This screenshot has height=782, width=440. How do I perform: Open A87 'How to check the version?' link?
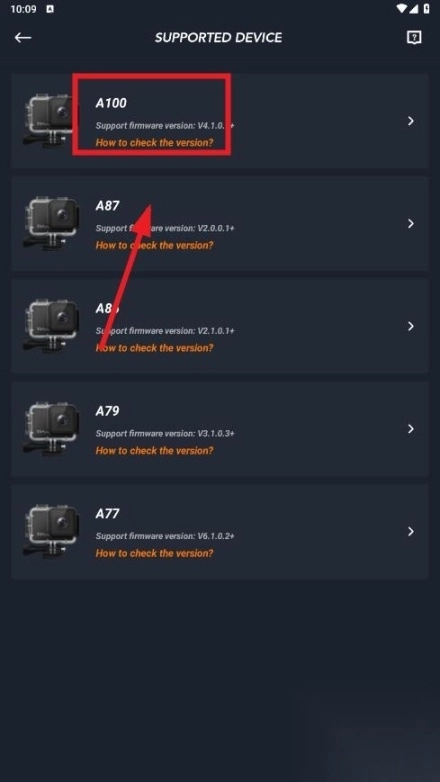(x=154, y=245)
